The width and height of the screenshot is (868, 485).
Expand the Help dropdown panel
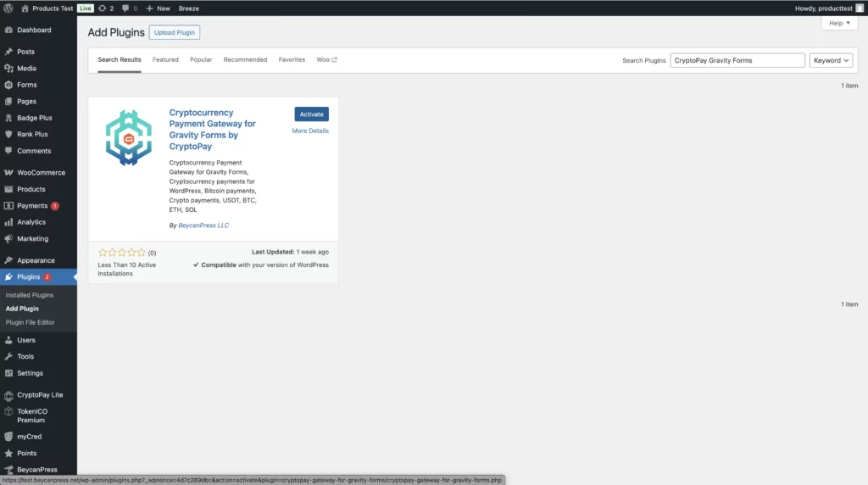tap(839, 23)
